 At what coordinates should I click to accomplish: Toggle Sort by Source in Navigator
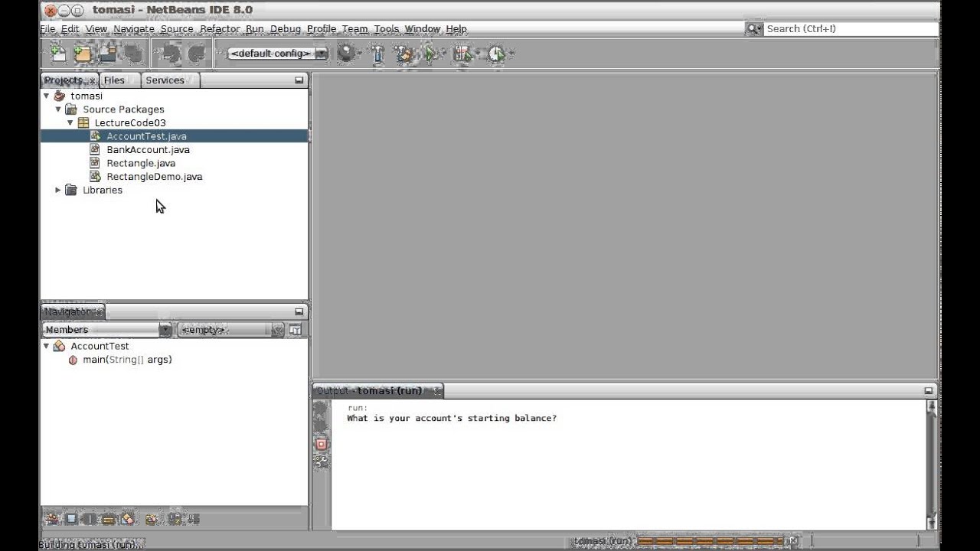click(192, 519)
